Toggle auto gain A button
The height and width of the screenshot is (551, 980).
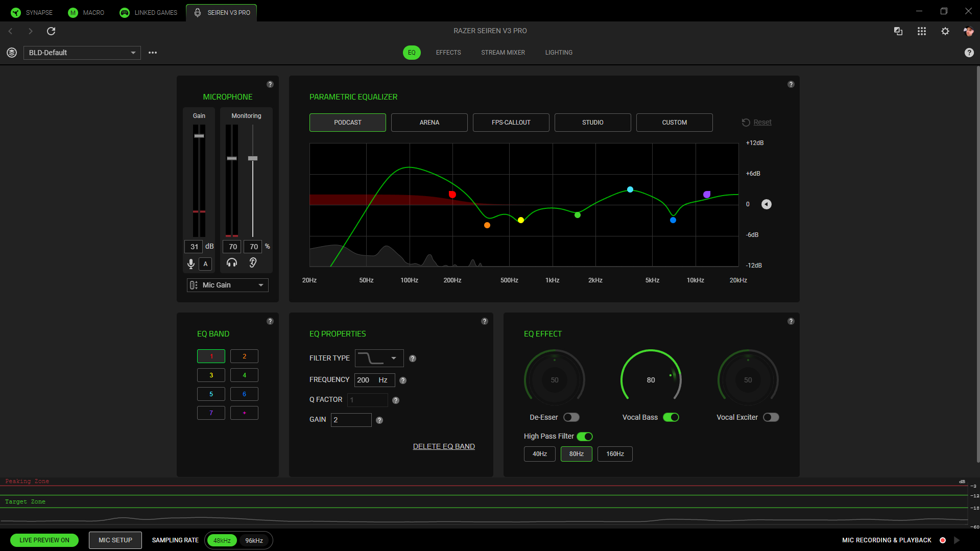click(x=205, y=264)
